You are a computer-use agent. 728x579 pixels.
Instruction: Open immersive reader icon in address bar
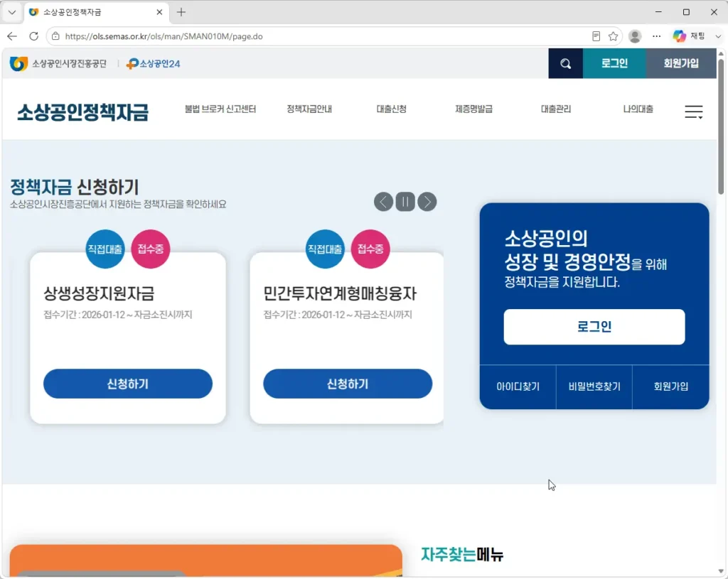pyautogui.click(x=596, y=36)
